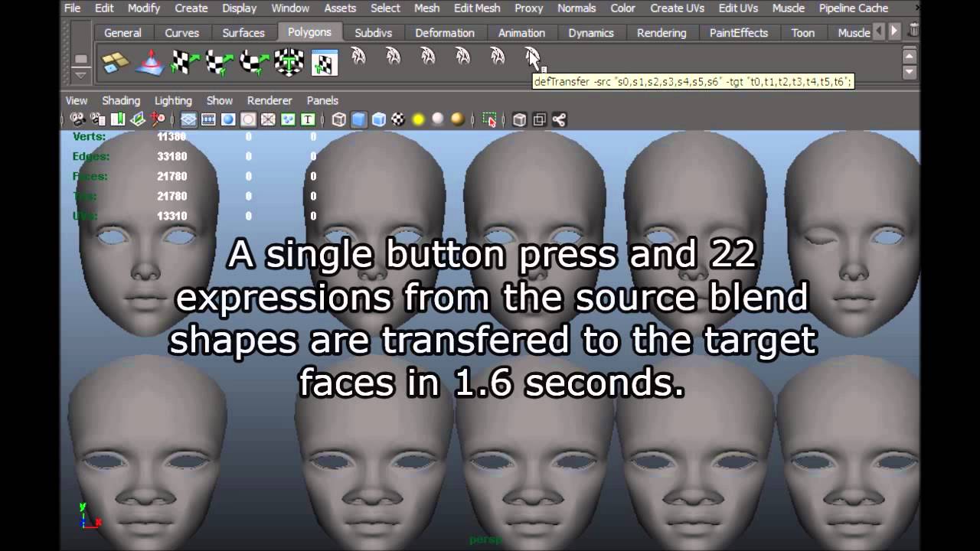Open the panel Show menu
The width and height of the screenshot is (980, 551).
(x=220, y=100)
